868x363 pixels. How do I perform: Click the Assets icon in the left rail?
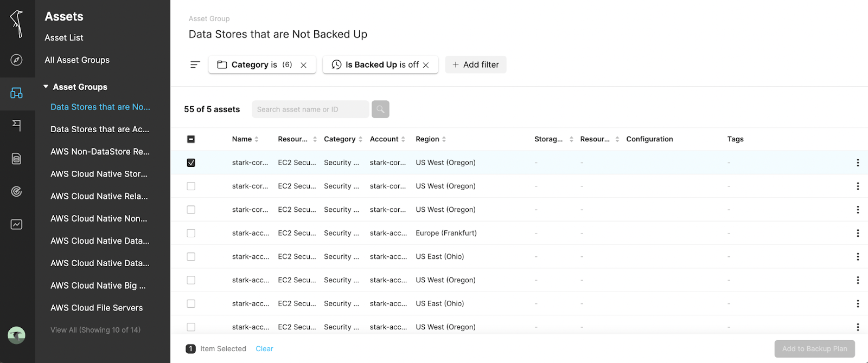(x=17, y=93)
